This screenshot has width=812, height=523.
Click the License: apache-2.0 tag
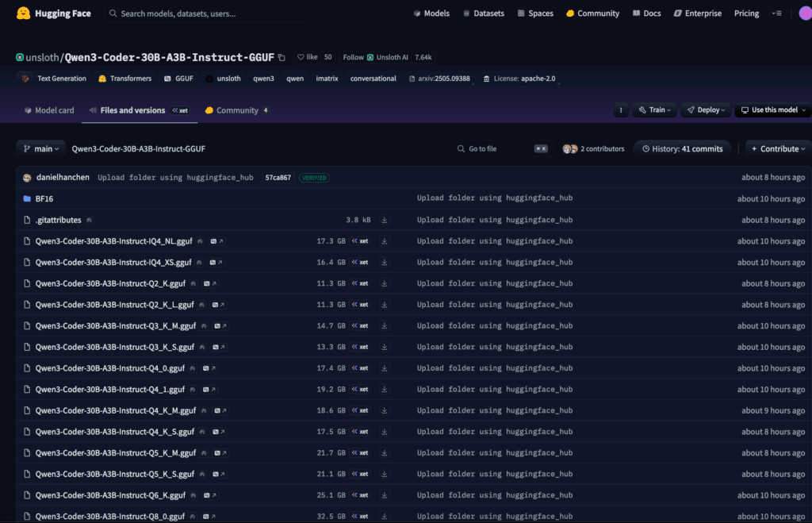click(x=519, y=79)
